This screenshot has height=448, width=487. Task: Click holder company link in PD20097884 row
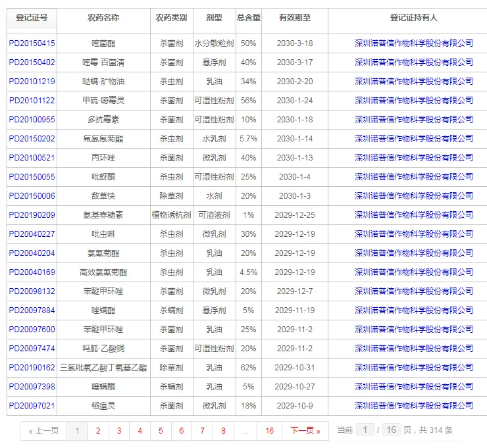[414, 310]
